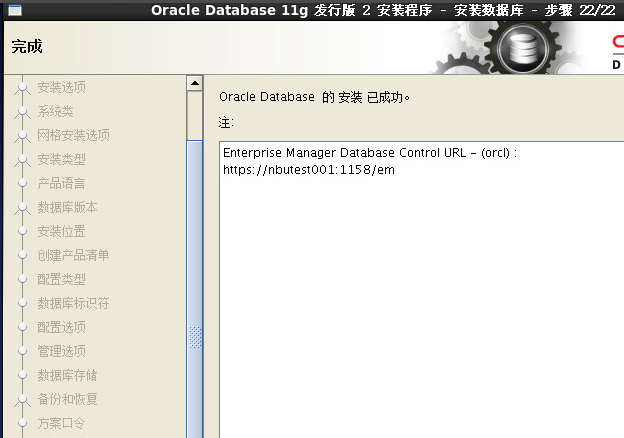The image size is (624, 438).
Task: Click the sidebar vertical scrollbar thumb
Action: coord(195,289)
